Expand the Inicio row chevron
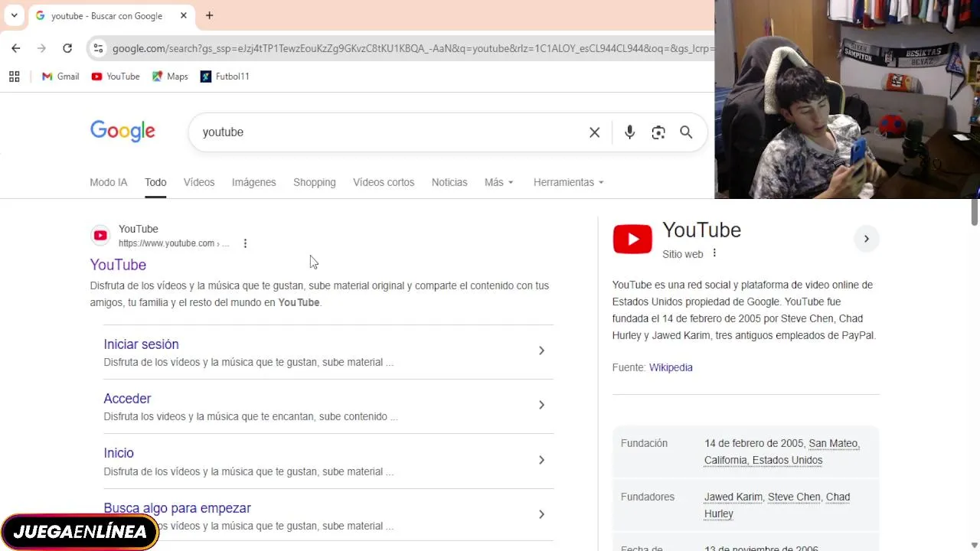This screenshot has width=980, height=551. coord(541,460)
